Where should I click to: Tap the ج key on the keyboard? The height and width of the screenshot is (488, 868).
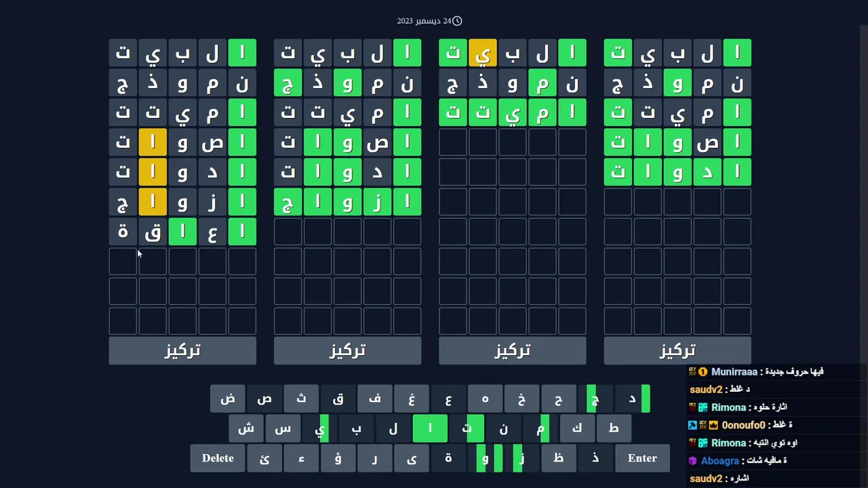pyautogui.click(x=595, y=399)
